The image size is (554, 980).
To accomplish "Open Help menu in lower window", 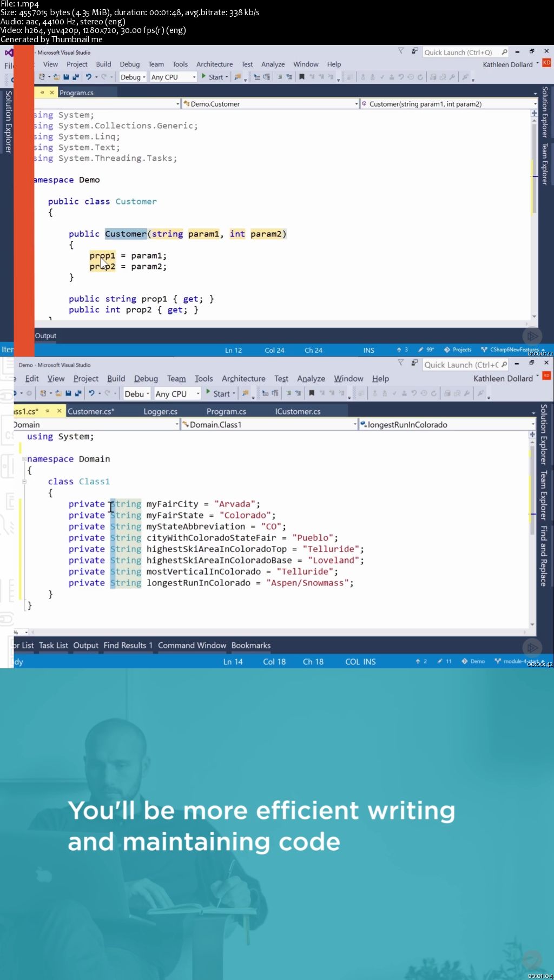I will [x=380, y=378].
